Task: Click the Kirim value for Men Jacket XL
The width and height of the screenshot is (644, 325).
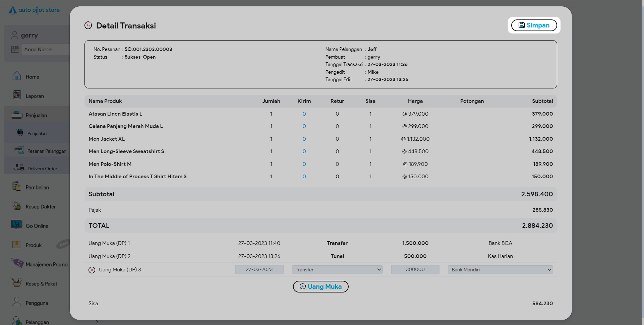Action: pos(304,139)
